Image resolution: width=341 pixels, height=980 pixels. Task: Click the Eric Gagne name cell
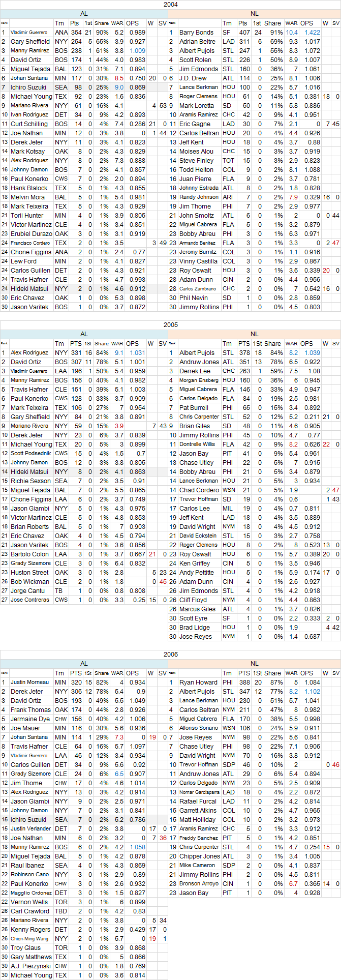pyautogui.click(x=199, y=124)
